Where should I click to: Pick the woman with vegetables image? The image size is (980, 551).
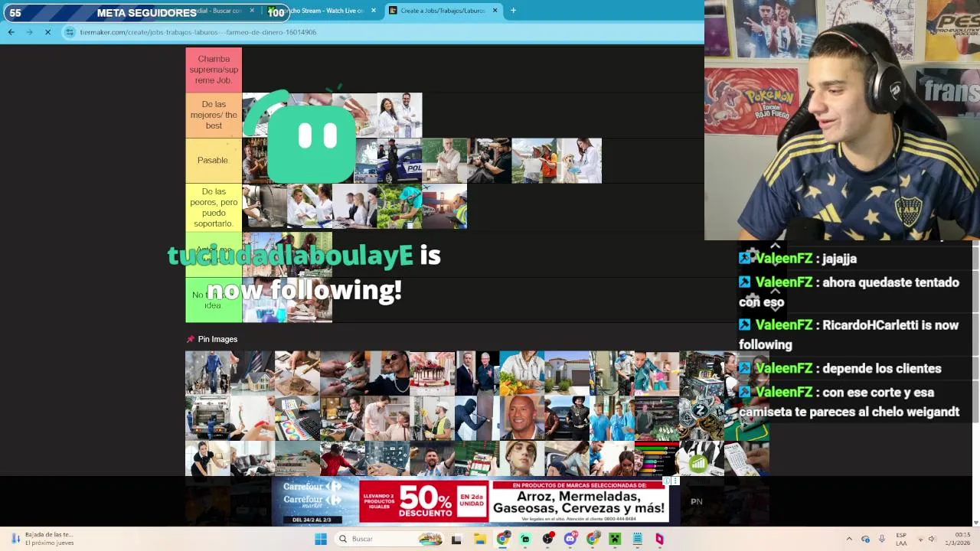pos(522,373)
